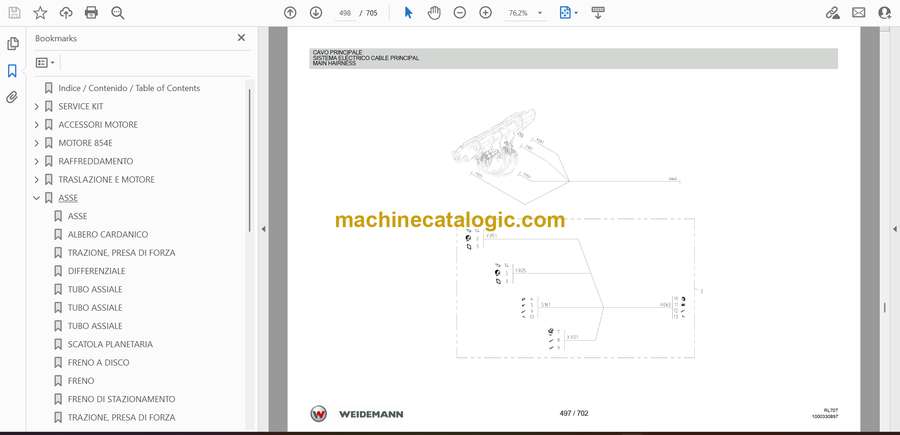
Task: Open the SERVICE KIT bookmark
Action: coord(81,106)
